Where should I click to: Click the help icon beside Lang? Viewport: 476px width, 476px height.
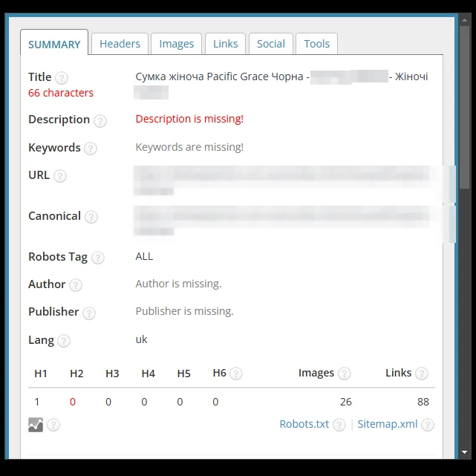click(x=64, y=341)
